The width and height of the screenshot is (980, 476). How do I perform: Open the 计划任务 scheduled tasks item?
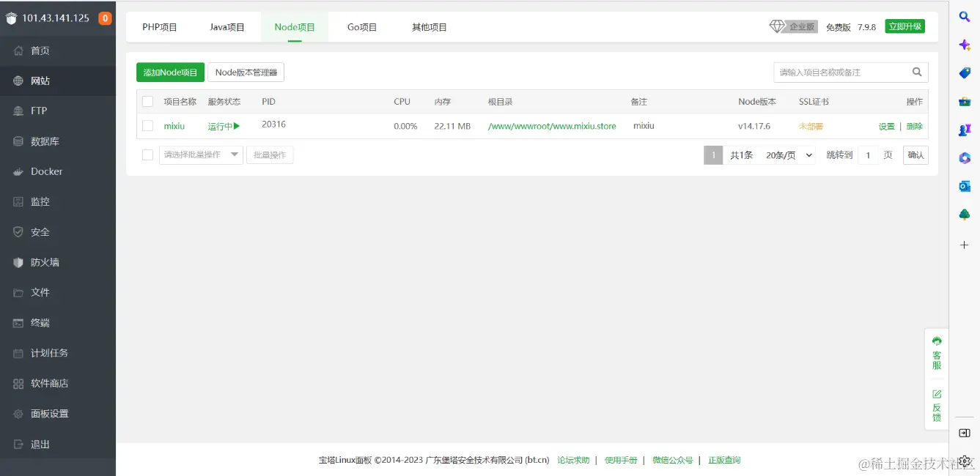point(58,353)
